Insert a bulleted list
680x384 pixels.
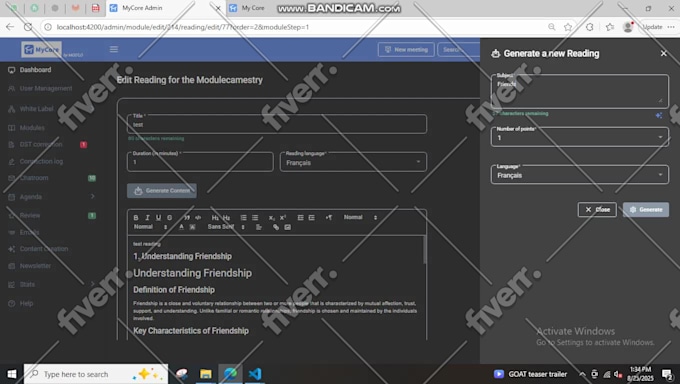click(255, 217)
